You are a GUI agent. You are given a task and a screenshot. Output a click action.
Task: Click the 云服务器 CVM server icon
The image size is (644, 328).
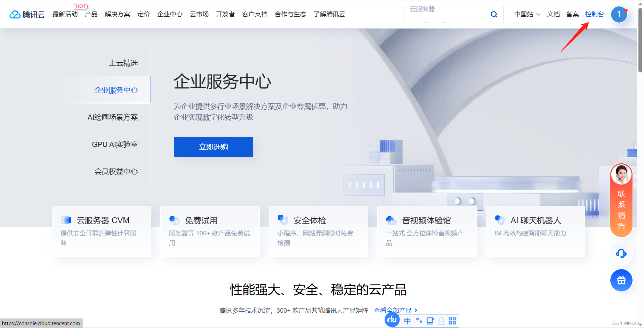(66, 220)
